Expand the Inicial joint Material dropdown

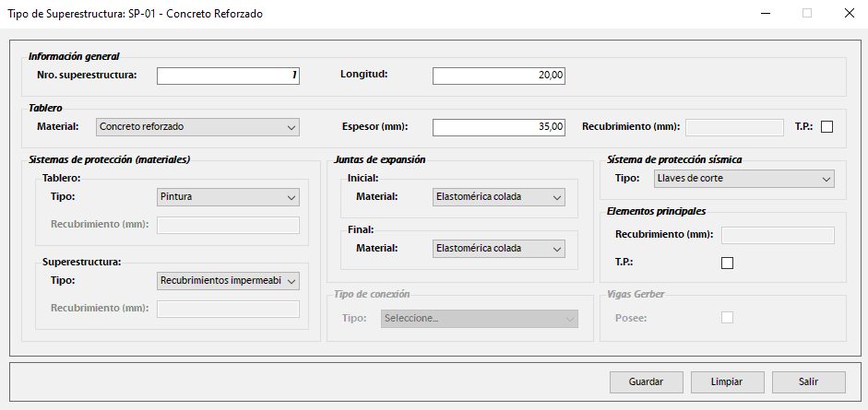(x=498, y=197)
